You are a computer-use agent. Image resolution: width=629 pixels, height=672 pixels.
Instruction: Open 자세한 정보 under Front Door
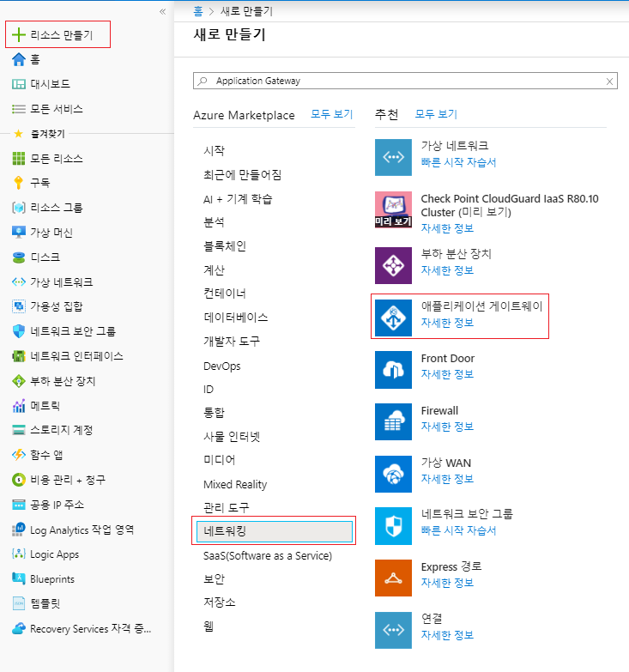pos(447,374)
